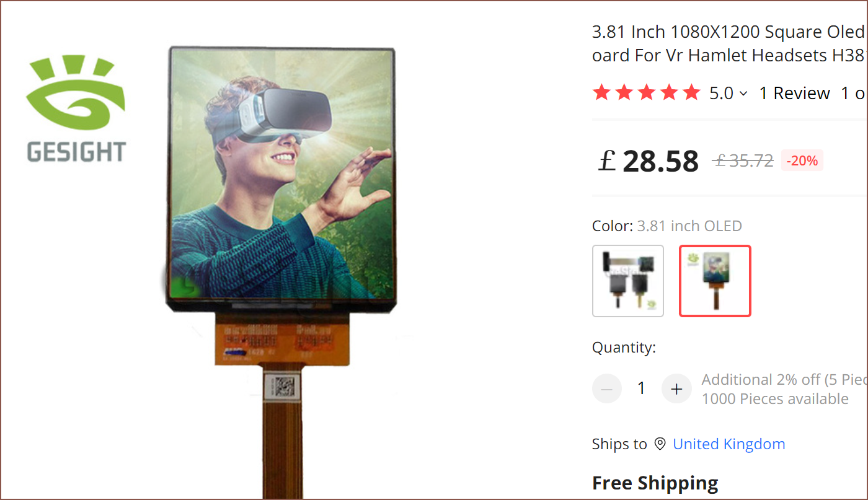Click the QR code label on the ribbon cable
Image resolution: width=868 pixels, height=500 pixels.
[284, 387]
